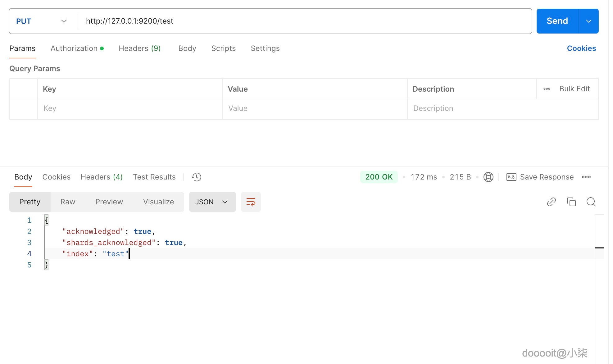This screenshot has width=613, height=364.
Task: Toggle the word wrap lines icon
Action: point(251,202)
